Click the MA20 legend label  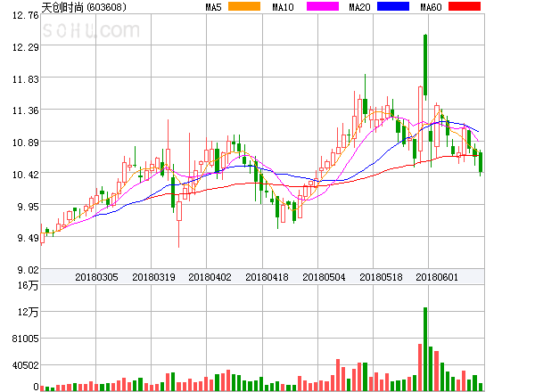(x=359, y=7)
